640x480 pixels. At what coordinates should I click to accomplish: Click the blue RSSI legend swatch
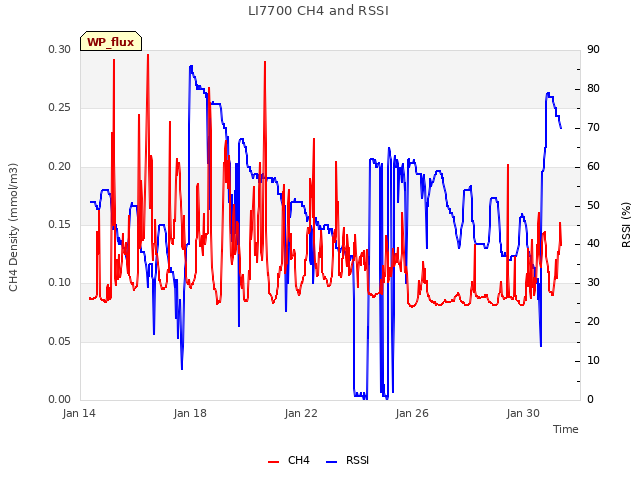click(331, 462)
